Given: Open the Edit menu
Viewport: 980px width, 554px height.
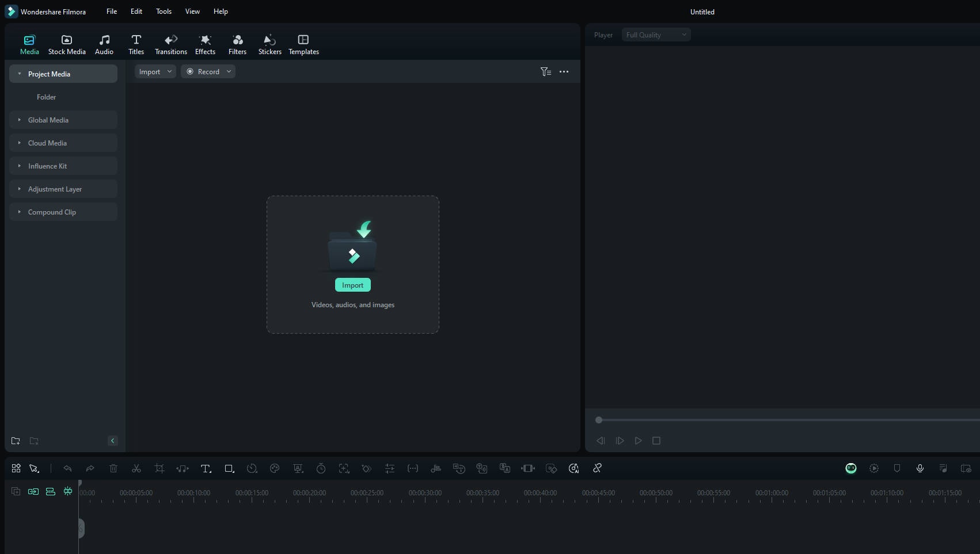Looking at the screenshot, I should [x=136, y=12].
